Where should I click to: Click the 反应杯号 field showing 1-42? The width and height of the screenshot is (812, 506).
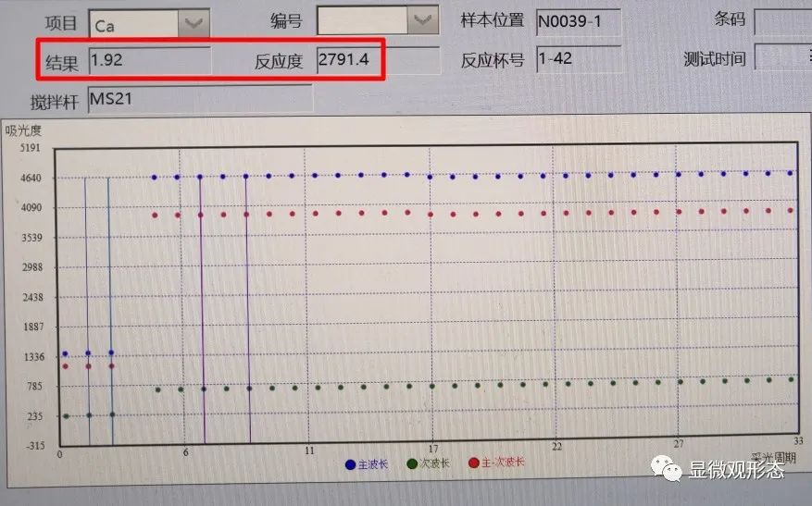pyautogui.click(x=579, y=59)
